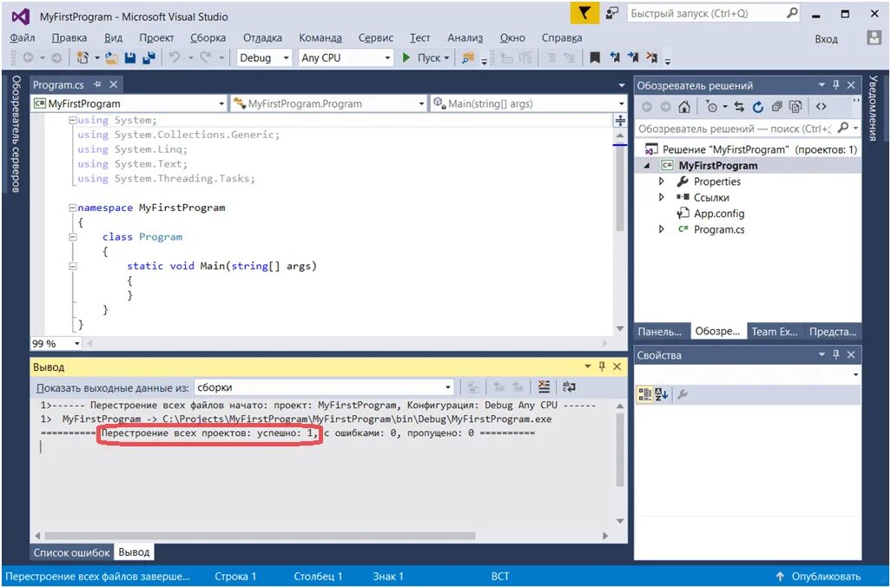Click the Home icon in Solution Explorer
Image resolution: width=891 pixels, height=588 pixels.
(684, 107)
